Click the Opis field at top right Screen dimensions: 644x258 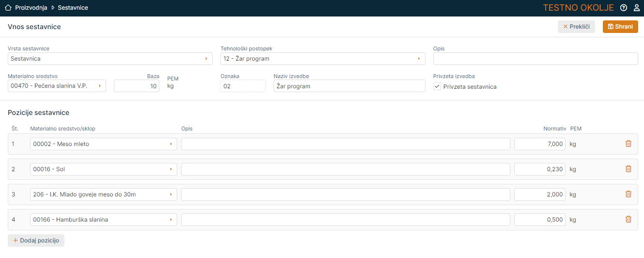(536, 59)
